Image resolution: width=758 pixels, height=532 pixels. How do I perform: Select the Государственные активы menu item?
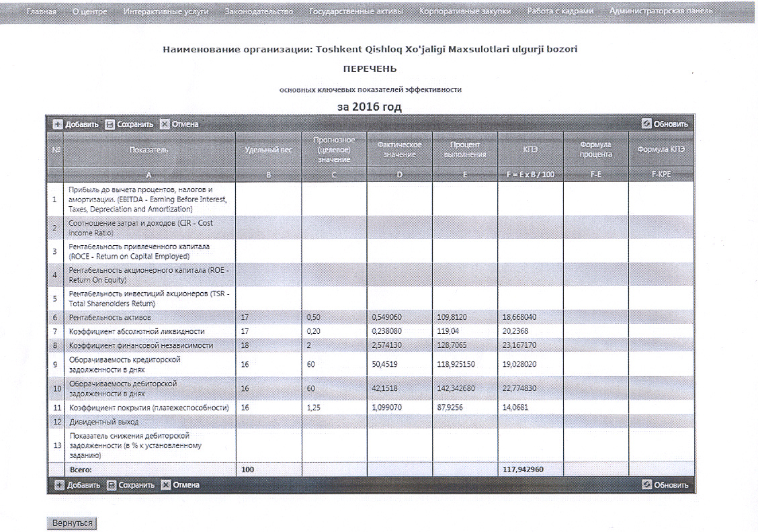pyautogui.click(x=356, y=12)
